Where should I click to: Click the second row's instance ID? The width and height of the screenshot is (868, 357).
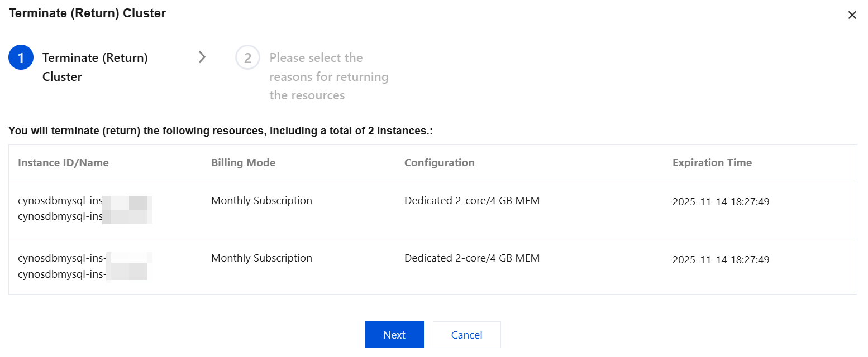click(x=61, y=258)
